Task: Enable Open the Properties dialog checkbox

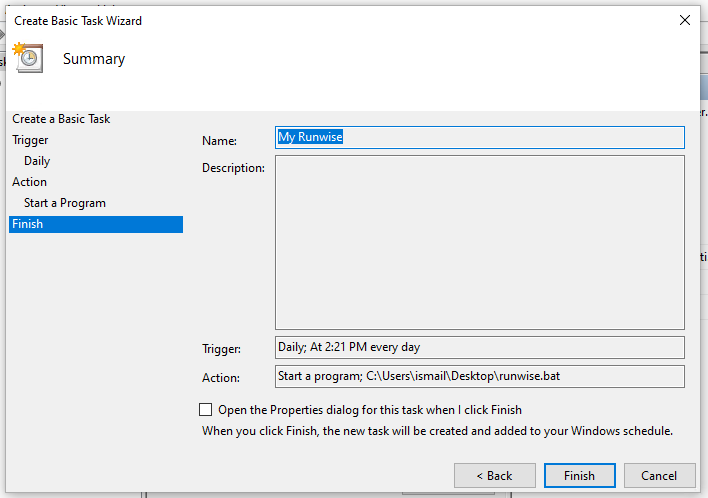Action: [x=205, y=410]
